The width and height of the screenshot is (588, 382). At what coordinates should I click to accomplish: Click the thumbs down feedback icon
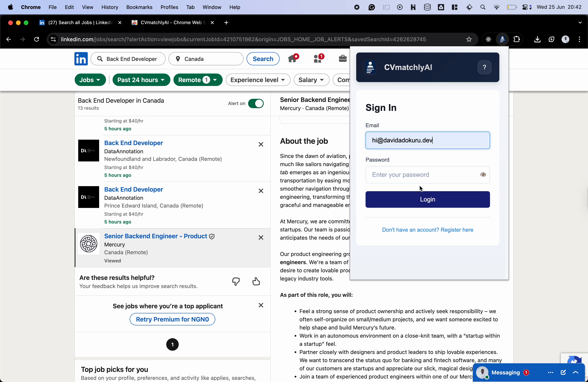pyautogui.click(x=236, y=281)
